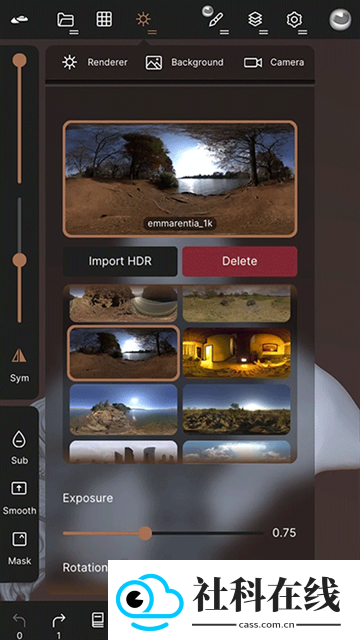Toggle the Smooth mode button
This screenshot has height=640, width=360.
(x=19, y=498)
